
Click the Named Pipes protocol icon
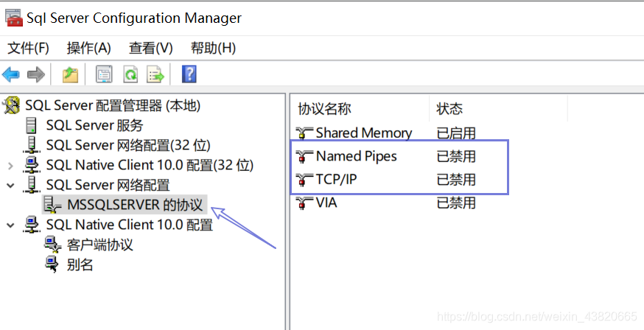point(304,156)
